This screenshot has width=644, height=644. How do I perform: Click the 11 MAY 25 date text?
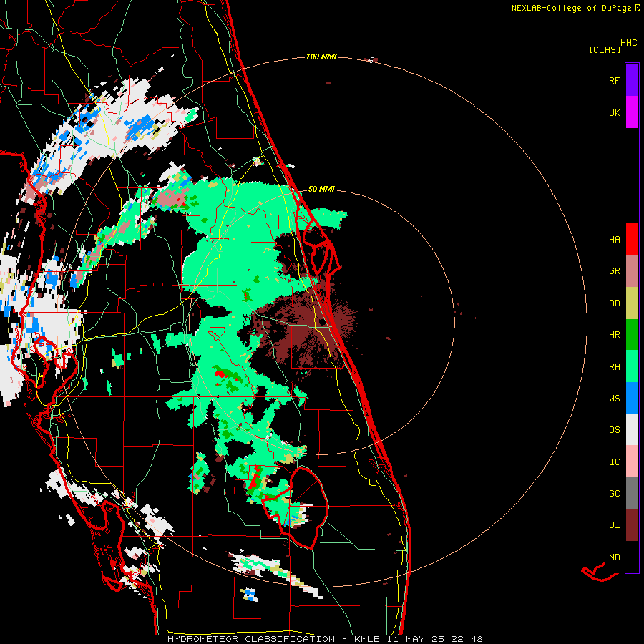coord(416,639)
